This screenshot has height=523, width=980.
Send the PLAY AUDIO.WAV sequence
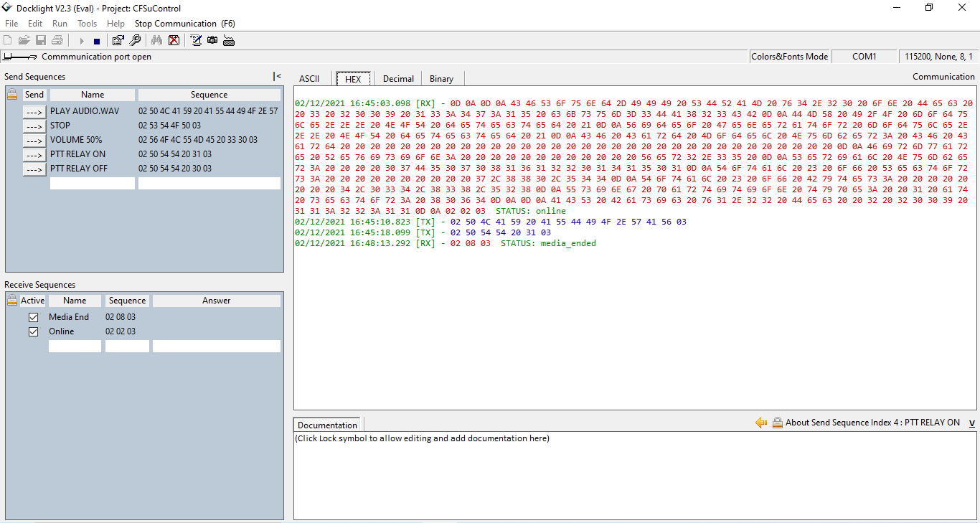click(x=34, y=111)
